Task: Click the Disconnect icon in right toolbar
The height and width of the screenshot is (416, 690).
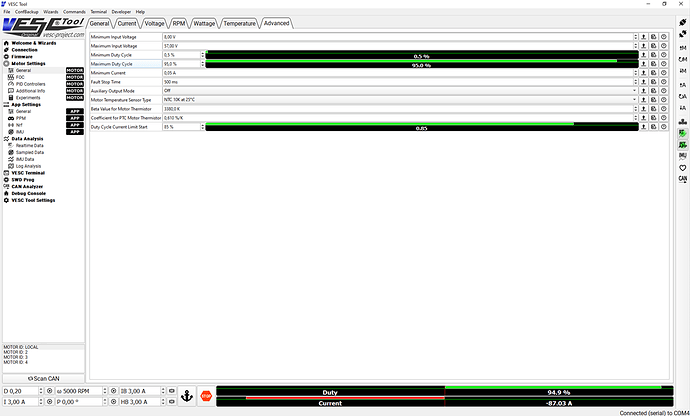Action: (x=683, y=34)
